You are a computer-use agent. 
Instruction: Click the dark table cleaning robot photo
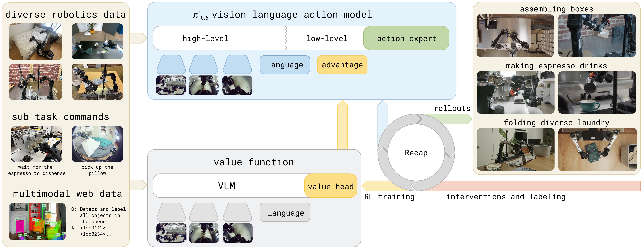coord(97,41)
